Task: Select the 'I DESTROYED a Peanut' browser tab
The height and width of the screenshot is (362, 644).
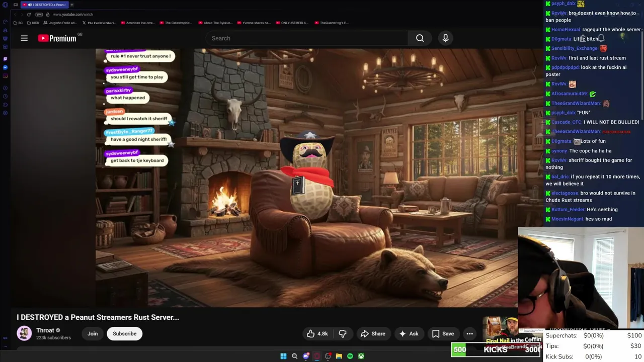Action: (44, 5)
